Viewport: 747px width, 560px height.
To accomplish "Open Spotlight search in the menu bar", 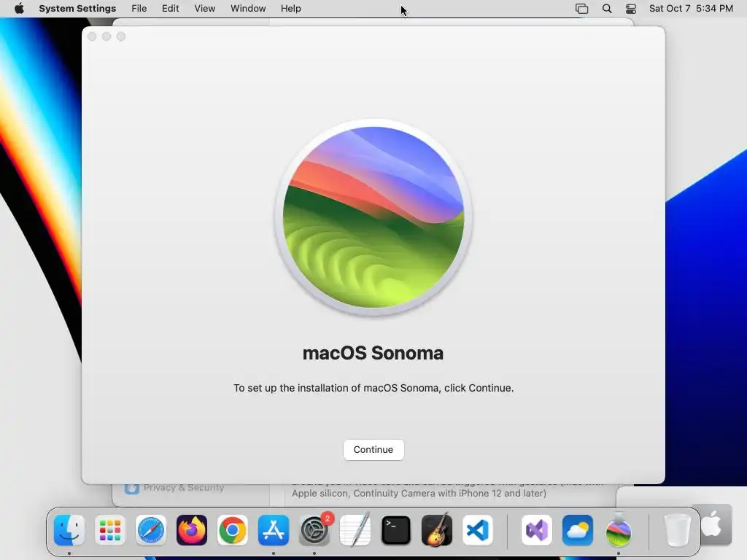I will click(x=607, y=9).
